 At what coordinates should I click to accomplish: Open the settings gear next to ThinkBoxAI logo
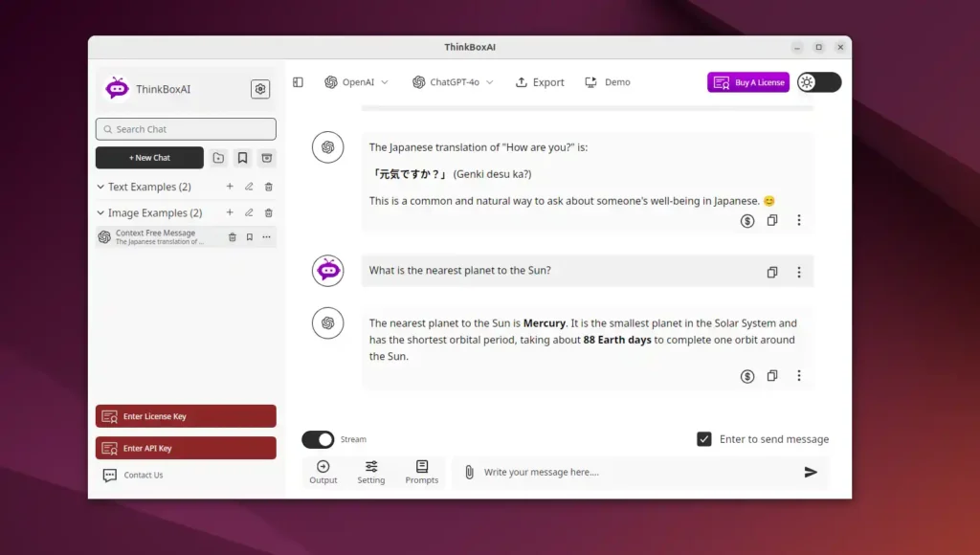[259, 88]
